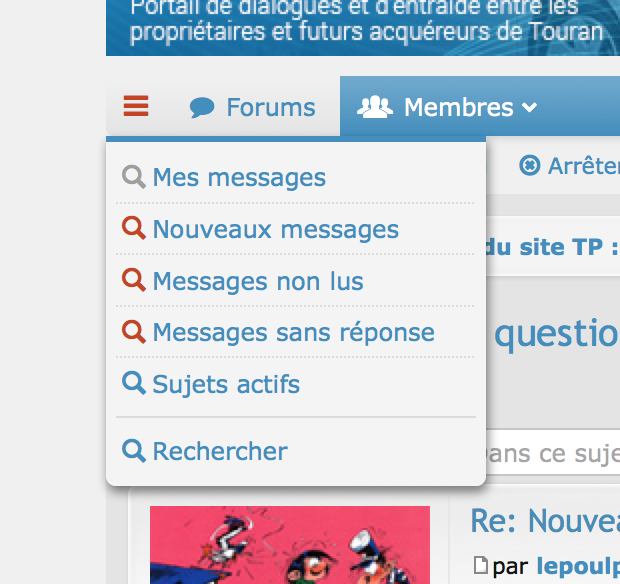Click the Membres people group icon

(x=375, y=106)
